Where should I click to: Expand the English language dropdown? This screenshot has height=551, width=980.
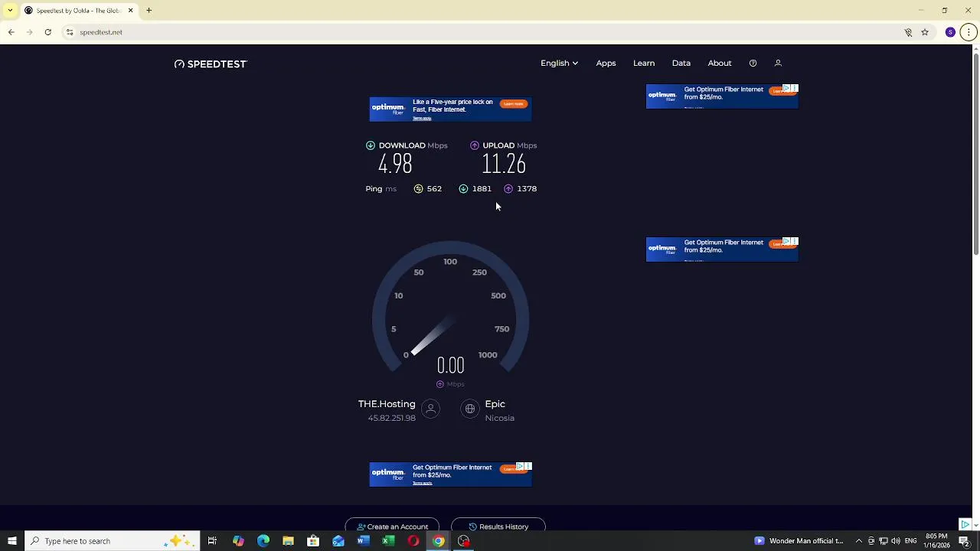(559, 64)
